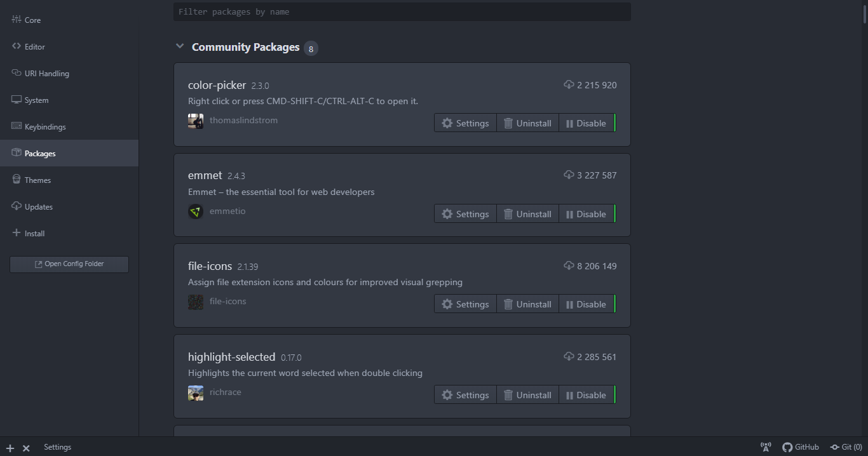Viewport: 868px width, 456px height.
Task: Open richrace author link
Action: coord(226,392)
